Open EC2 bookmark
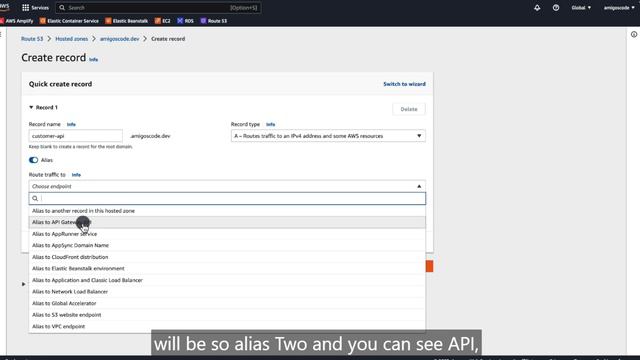This screenshot has height=360, width=640. tap(162, 21)
